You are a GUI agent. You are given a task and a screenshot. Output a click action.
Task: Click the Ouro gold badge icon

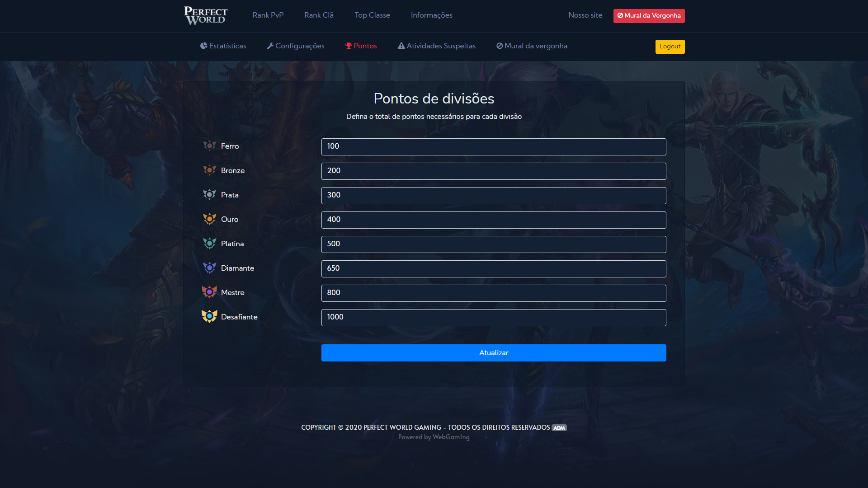(209, 219)
